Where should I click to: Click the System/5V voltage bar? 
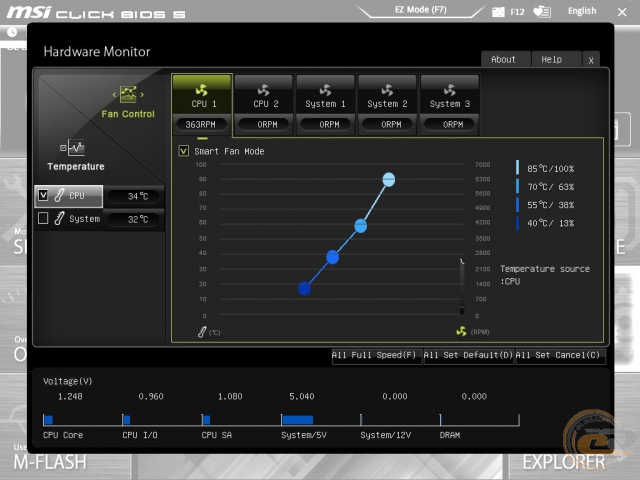(x=298, y=420)
